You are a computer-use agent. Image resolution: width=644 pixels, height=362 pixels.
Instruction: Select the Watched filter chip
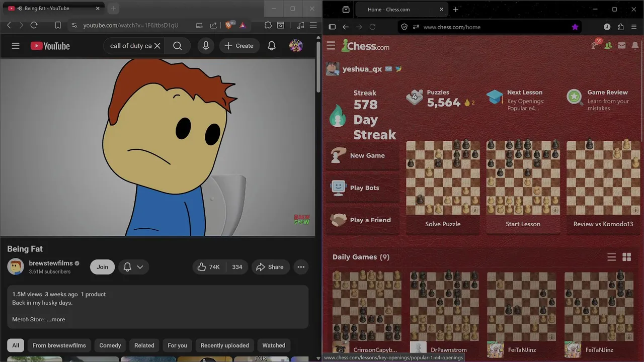[274, 345]
